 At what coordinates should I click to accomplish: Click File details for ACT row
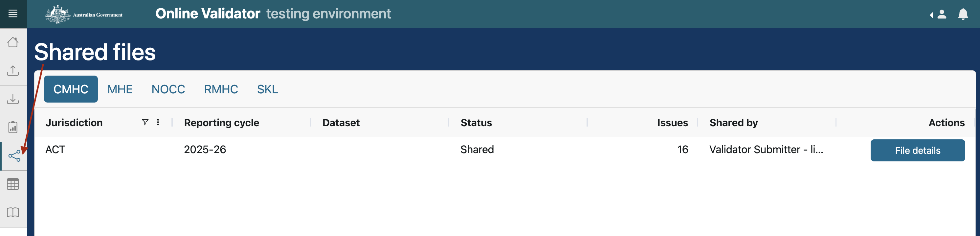pos(917,150)
